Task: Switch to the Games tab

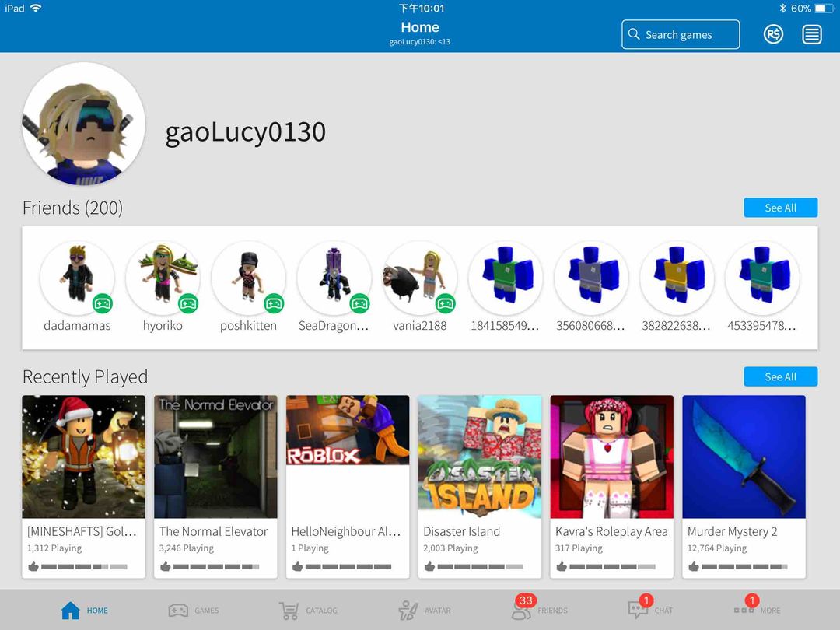Action: click(194, 611)
